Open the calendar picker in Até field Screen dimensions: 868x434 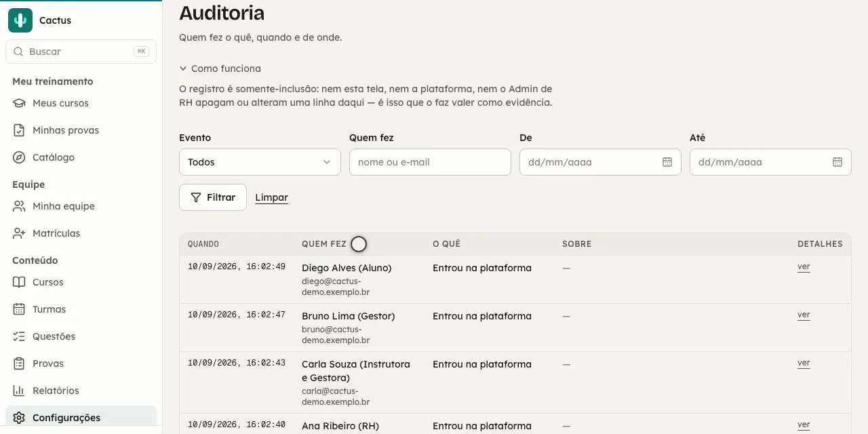837,162
